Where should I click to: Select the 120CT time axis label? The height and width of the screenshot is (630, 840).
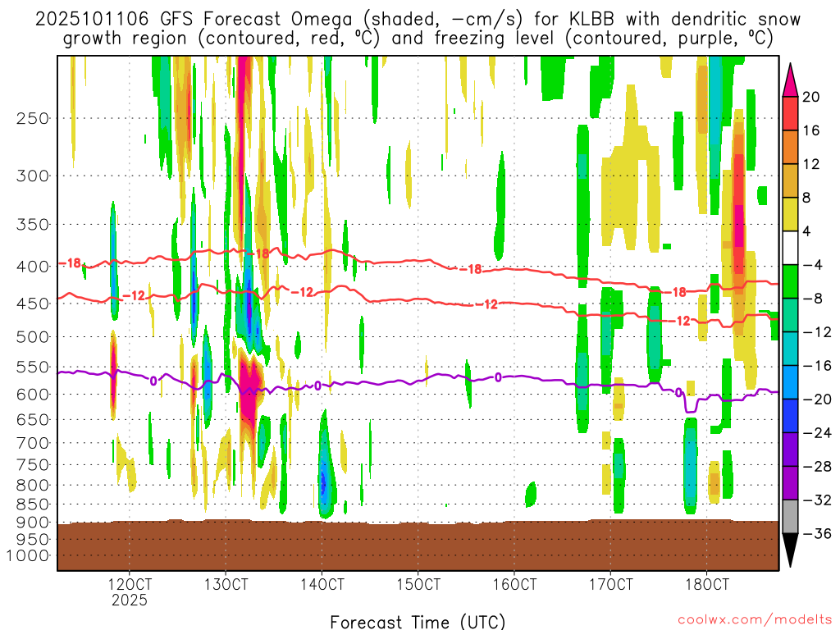(x=130, y=584)
